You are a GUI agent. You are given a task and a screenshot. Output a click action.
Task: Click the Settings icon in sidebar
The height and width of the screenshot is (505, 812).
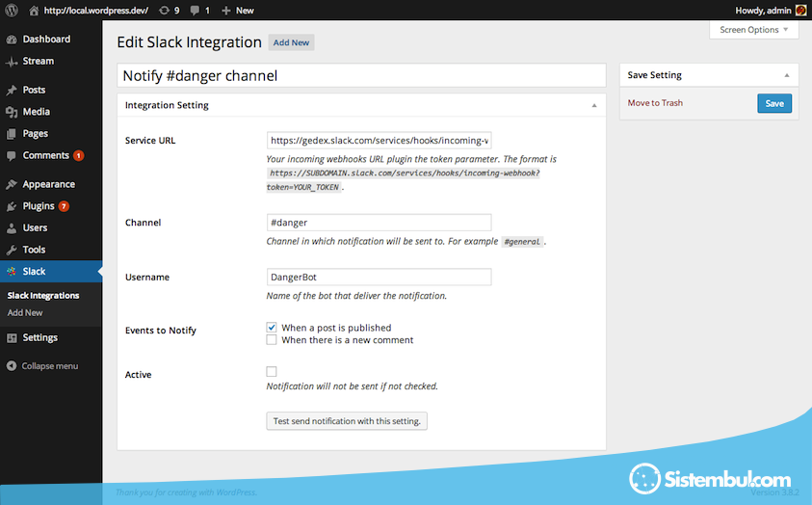[x=12, y=337]
